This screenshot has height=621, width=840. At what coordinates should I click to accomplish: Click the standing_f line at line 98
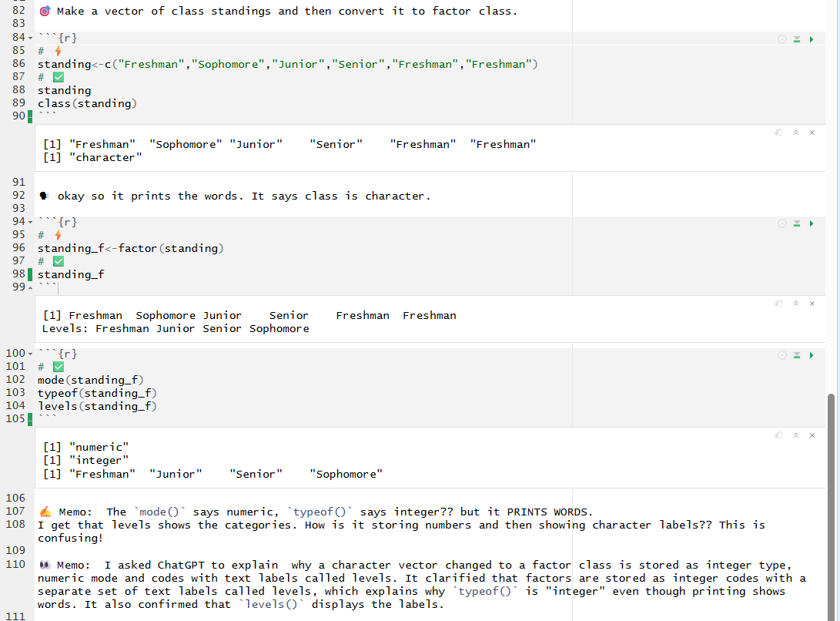click(x=71, y=274)
